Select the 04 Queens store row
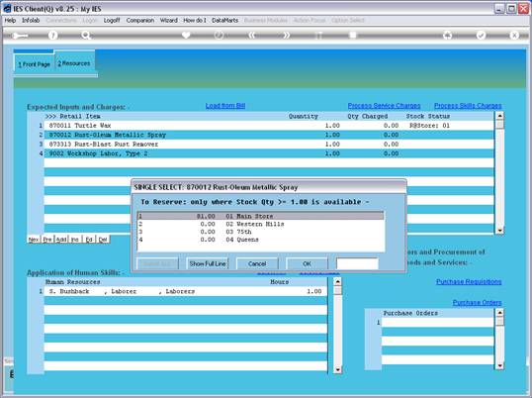532x398 pixels. (x=261, y=240)
